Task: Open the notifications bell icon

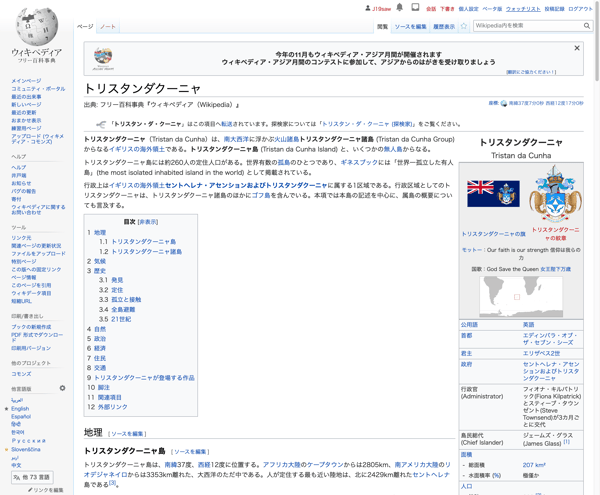Action: (399, 7)
